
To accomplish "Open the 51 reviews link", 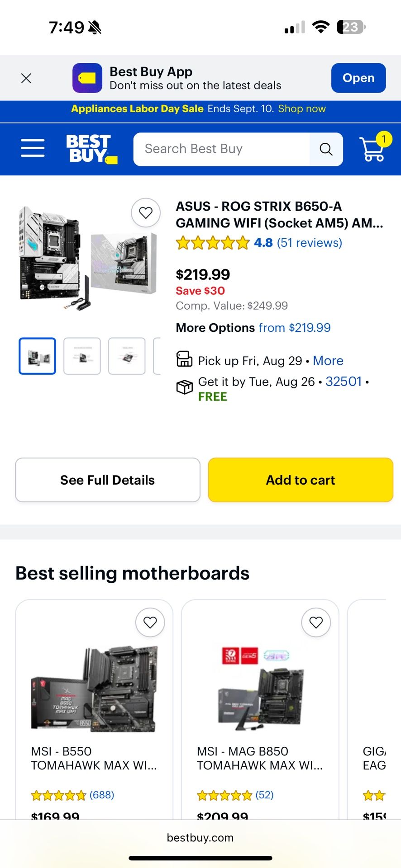I will tap(308, 243).
